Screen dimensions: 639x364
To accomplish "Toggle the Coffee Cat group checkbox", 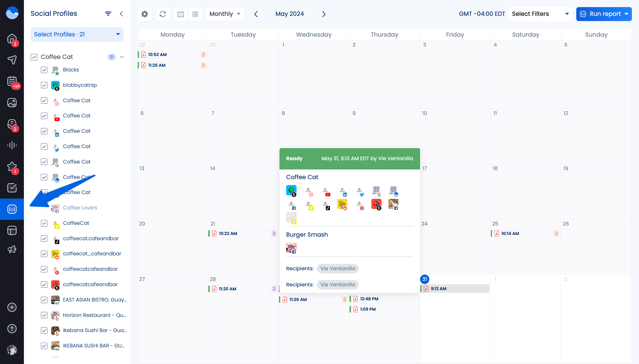I will (34, 57).
